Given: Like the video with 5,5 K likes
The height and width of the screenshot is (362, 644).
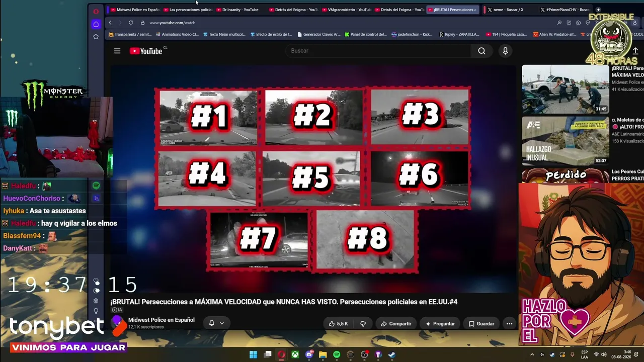Looking at the screenshot, I should (x=338, y=324).
